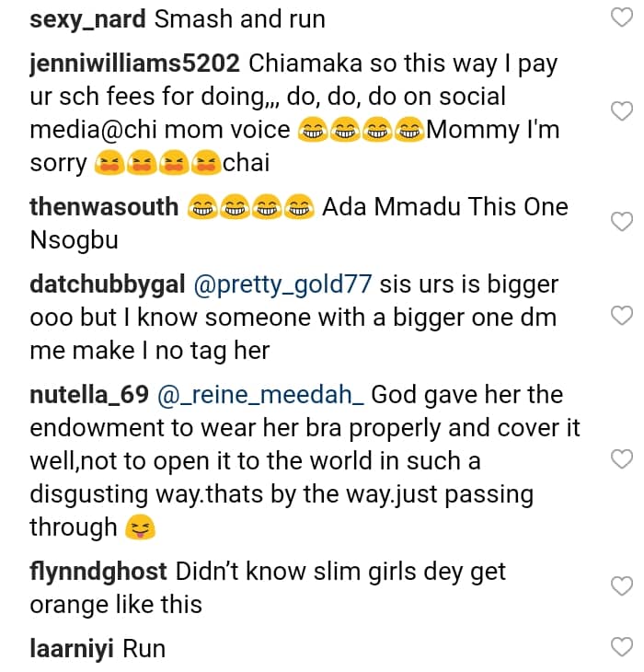The width and height of the screenshot is (644, 672).
Task: Select the laarniyi username
Action: pos(72,649)
